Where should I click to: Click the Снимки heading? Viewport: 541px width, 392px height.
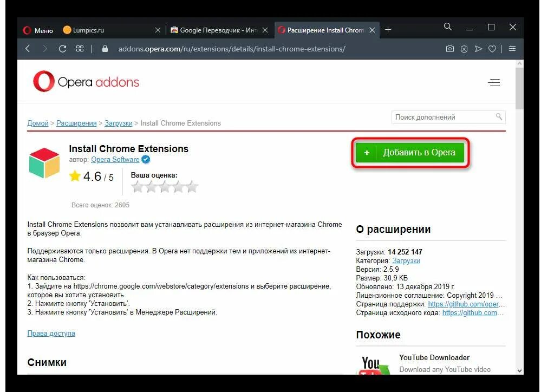(47, 362)
